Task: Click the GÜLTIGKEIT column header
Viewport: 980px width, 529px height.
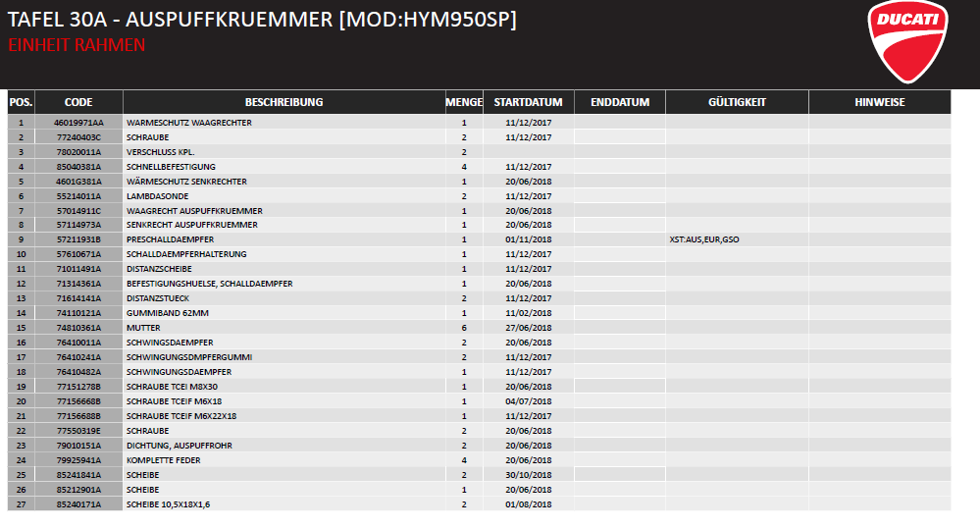Action: tap(737, 102)
